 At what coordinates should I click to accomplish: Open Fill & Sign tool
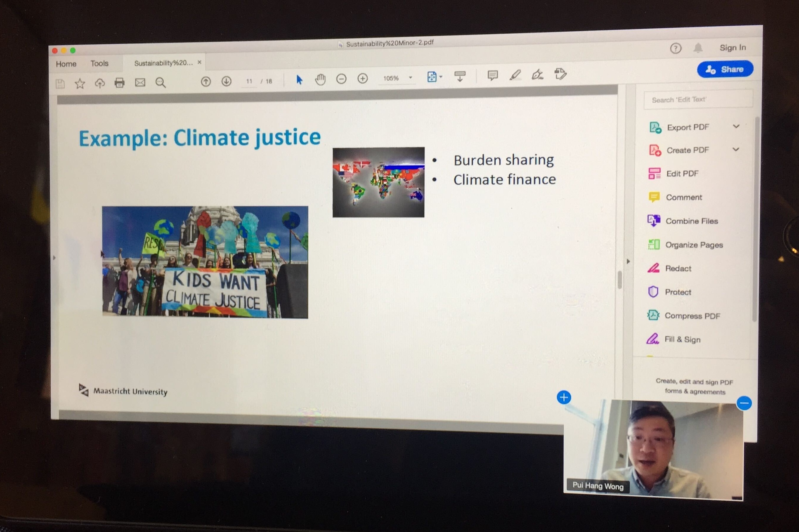tap(673, 339)
